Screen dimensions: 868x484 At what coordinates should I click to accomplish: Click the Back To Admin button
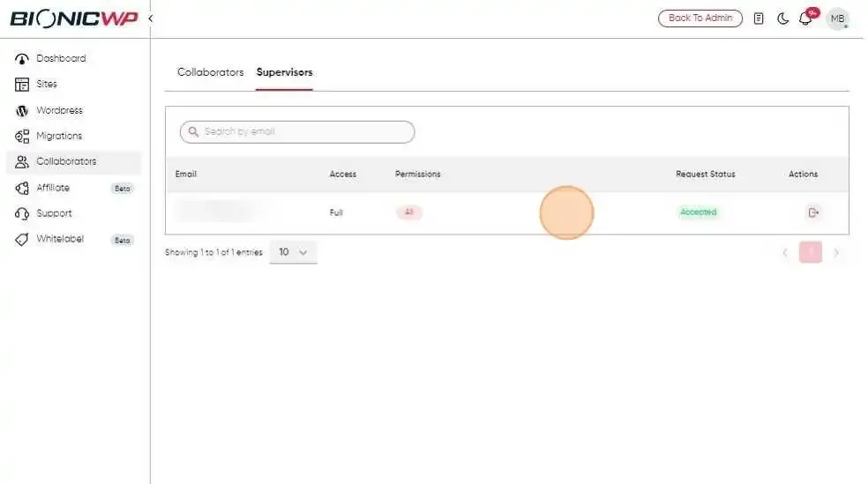tap(700, 19)
